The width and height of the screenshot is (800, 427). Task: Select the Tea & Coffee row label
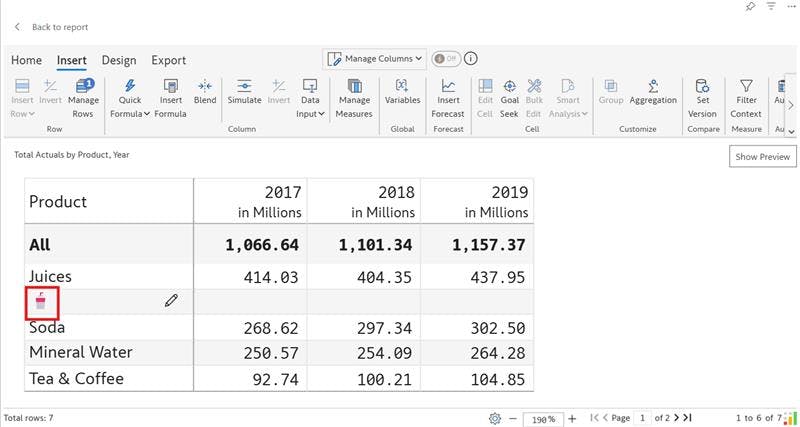(x=76, y=379)
